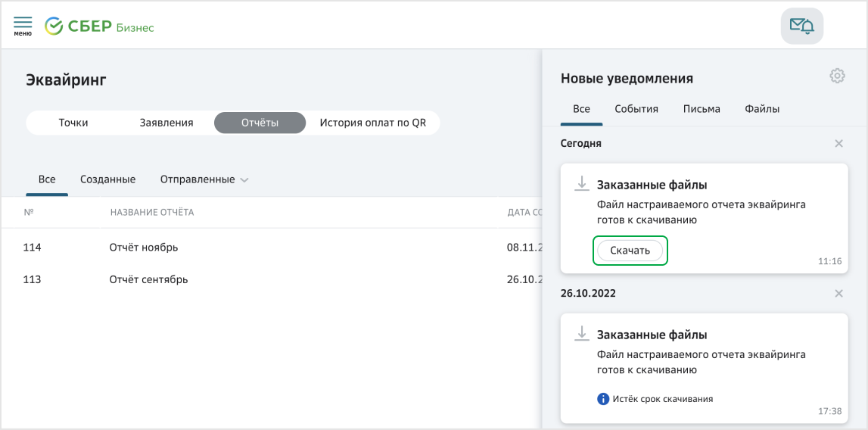This screenshot has height=430, width=868.
Task: Dismiss the 26.10.2022 notifications group
Action: pos(838,293)
